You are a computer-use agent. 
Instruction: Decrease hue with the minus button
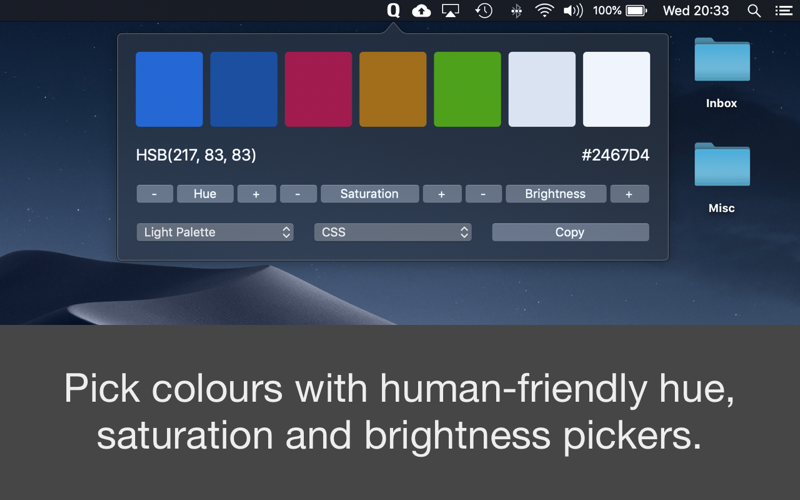tap(155, 194)
